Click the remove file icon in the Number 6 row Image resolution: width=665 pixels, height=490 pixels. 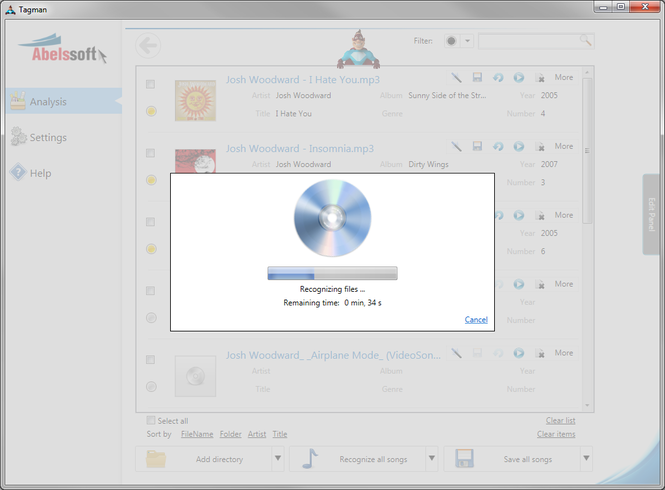540,216
